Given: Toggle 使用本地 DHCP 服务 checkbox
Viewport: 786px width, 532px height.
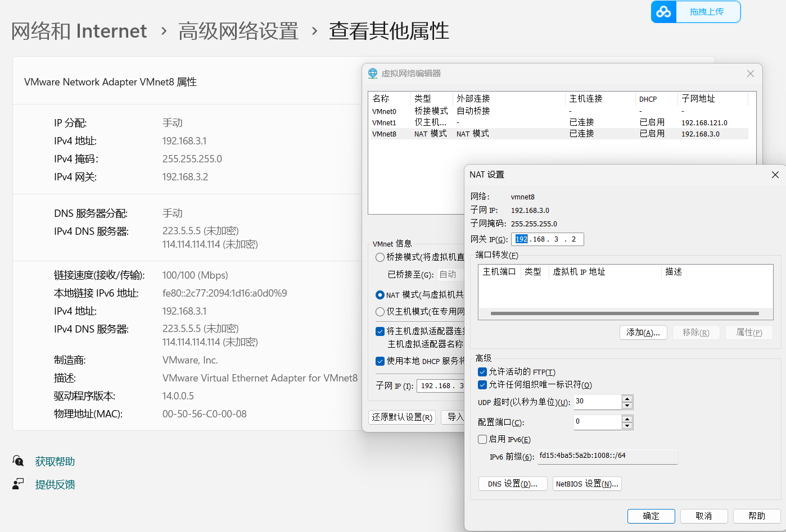Looking at the screenshot, I should (380, 361).
